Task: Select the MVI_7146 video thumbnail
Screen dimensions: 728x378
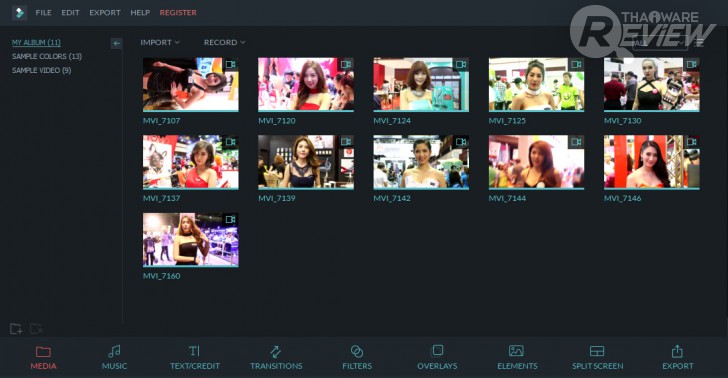Action: [x=651, y=162]
